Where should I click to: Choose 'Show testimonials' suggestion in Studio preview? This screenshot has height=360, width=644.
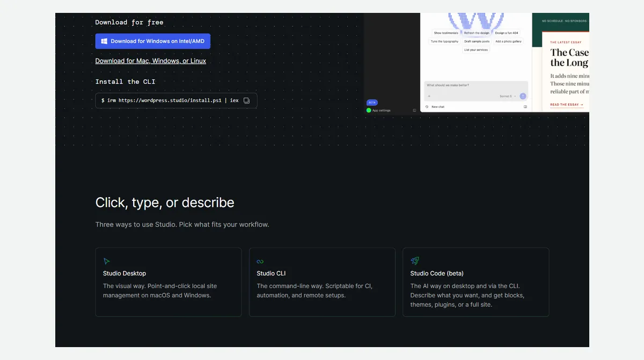coord(446,33)
